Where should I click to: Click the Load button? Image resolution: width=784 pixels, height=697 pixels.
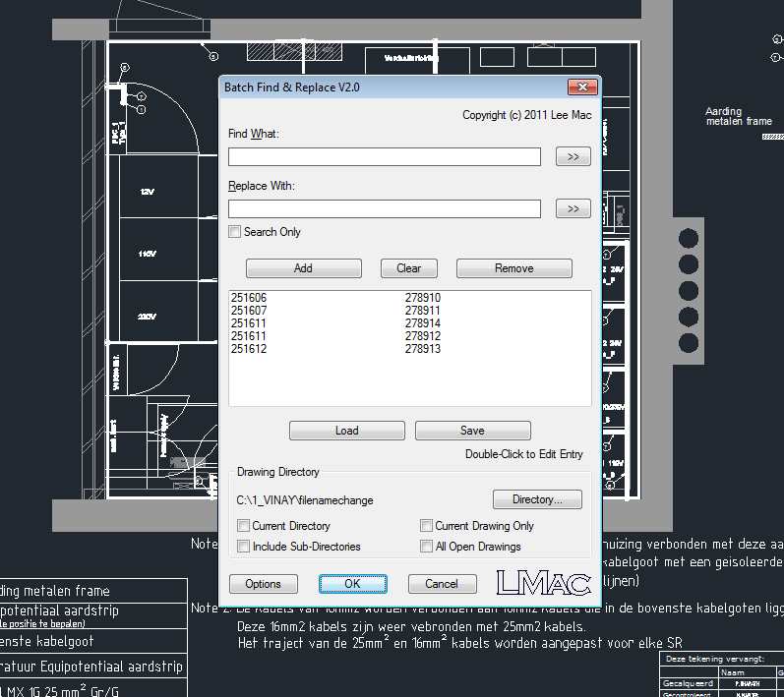(x=347, y=431)
